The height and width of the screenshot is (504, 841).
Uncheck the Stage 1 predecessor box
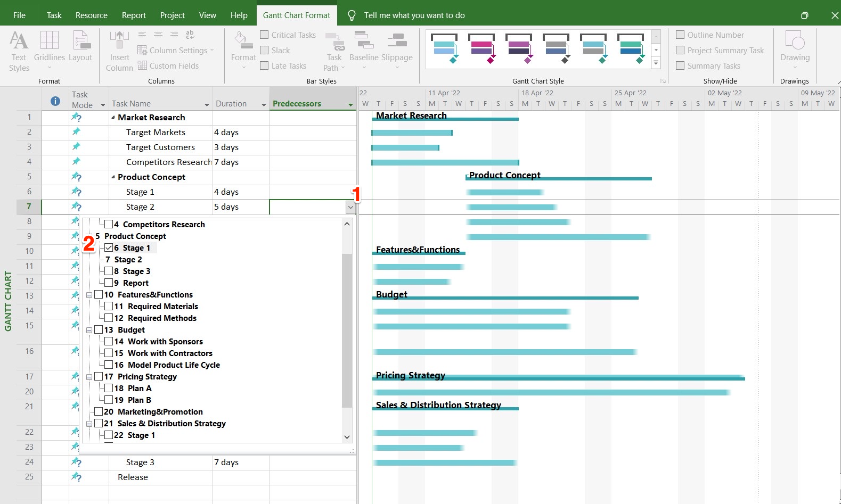click(x=109, y=248)
